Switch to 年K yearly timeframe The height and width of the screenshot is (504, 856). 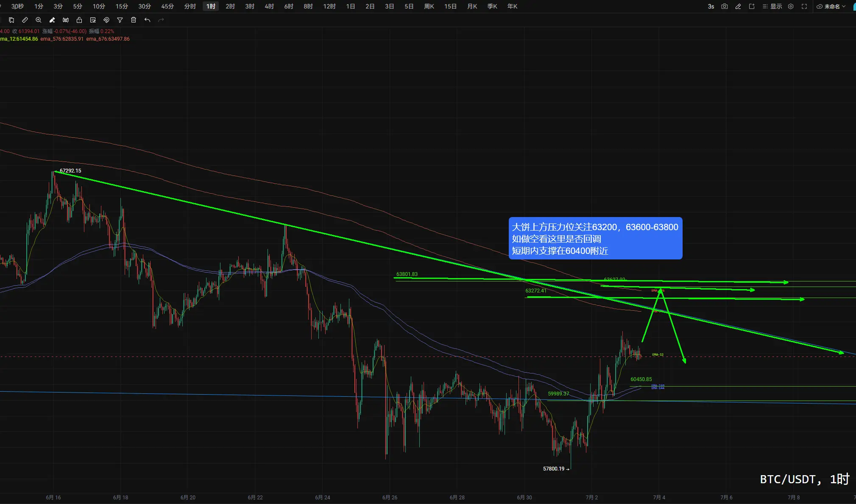pos(513,6)
